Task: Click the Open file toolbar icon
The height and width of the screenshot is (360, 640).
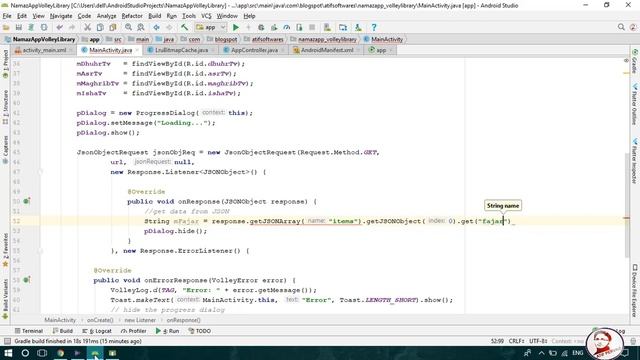Action: (x=6, y=27)
